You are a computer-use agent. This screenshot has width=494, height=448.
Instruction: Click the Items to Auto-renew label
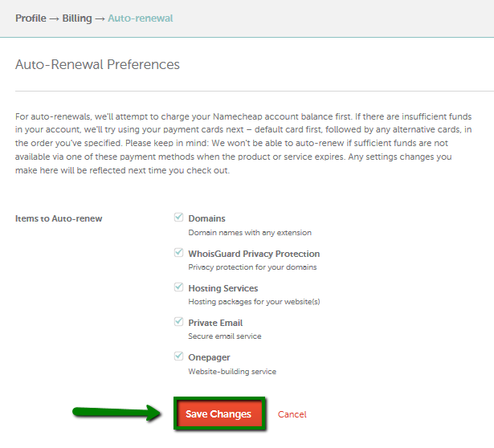(59, 218)
